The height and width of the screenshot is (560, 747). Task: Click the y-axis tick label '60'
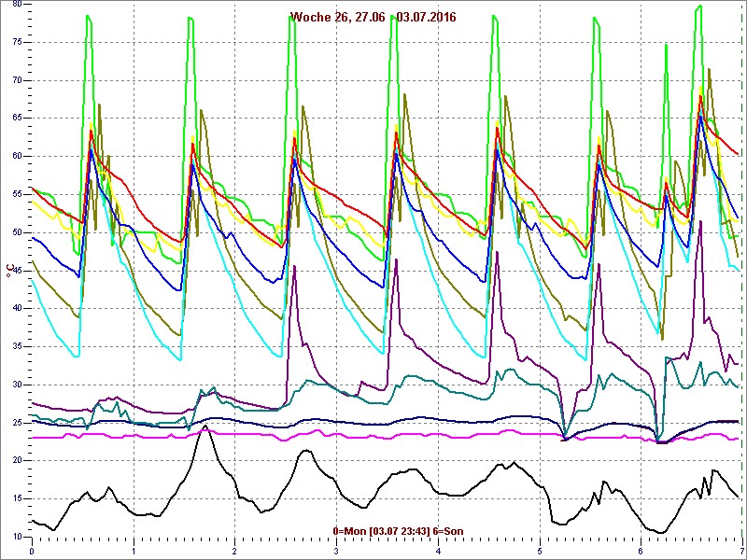click(x=17, y=156)
